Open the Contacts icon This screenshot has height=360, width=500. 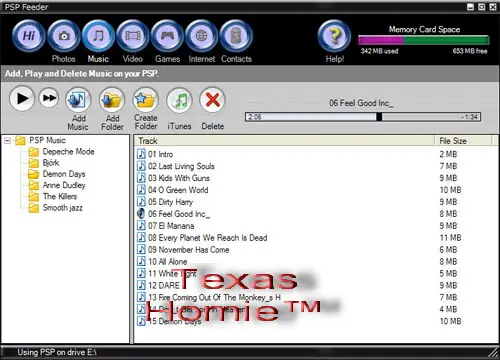(236, 36)
